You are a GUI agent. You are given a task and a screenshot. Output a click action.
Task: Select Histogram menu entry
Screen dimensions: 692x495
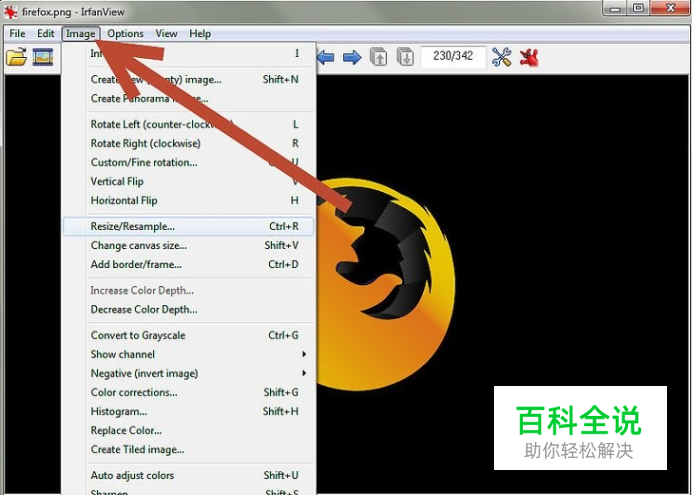(188, 411)
